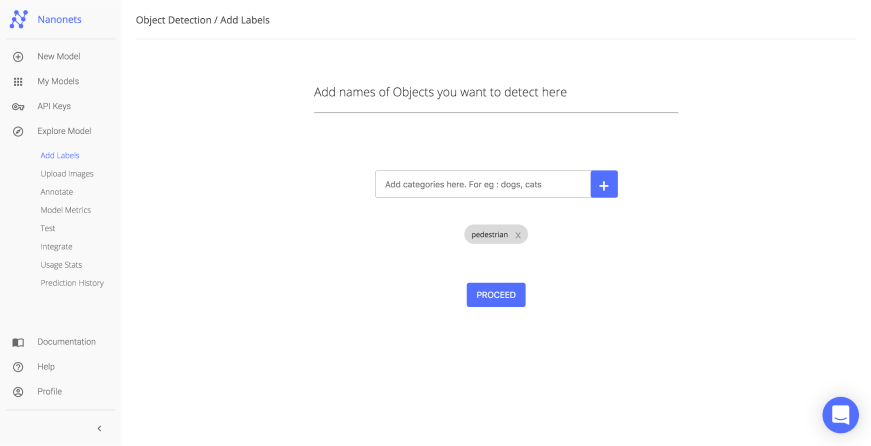The width and height of the screenshot is (871, 446).
Task: Open the Integrate page
Action: pyautogui.click(x=56, y=246)
